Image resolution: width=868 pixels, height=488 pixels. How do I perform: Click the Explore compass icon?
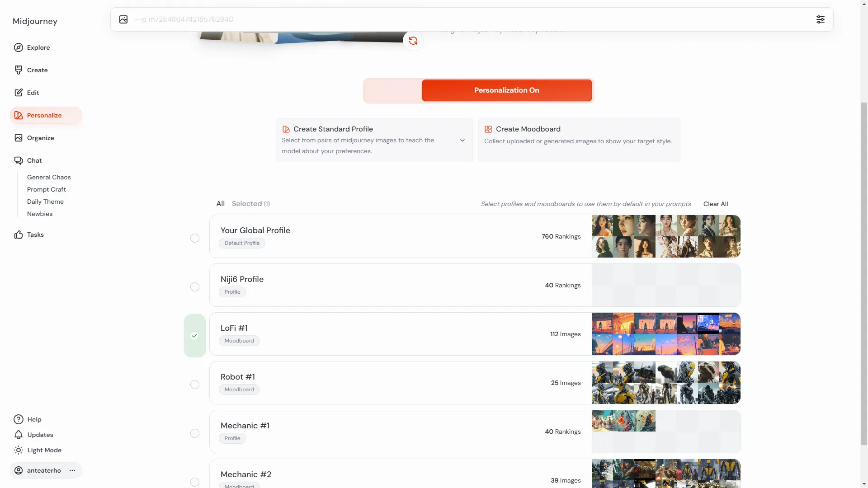click(x=19, y=47)
